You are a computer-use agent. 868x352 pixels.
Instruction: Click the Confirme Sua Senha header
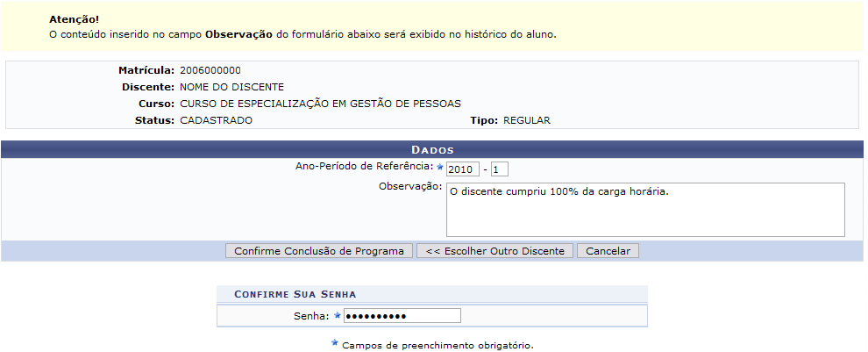(x=295, y=294)
